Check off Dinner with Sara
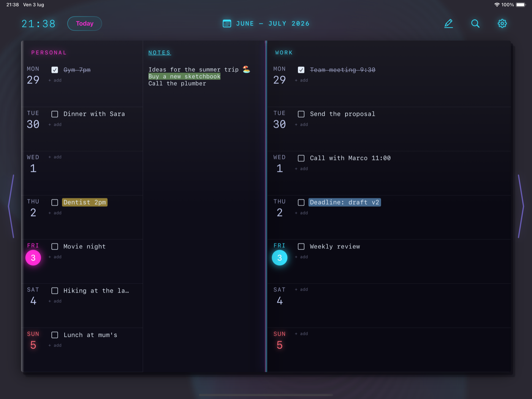The width and height of the screenshot is (532, 399). (x=55, y=114)
